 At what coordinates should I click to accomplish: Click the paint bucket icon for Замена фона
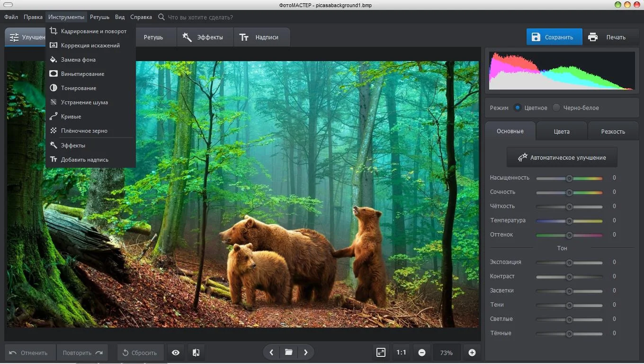click(x=54, y=60)
